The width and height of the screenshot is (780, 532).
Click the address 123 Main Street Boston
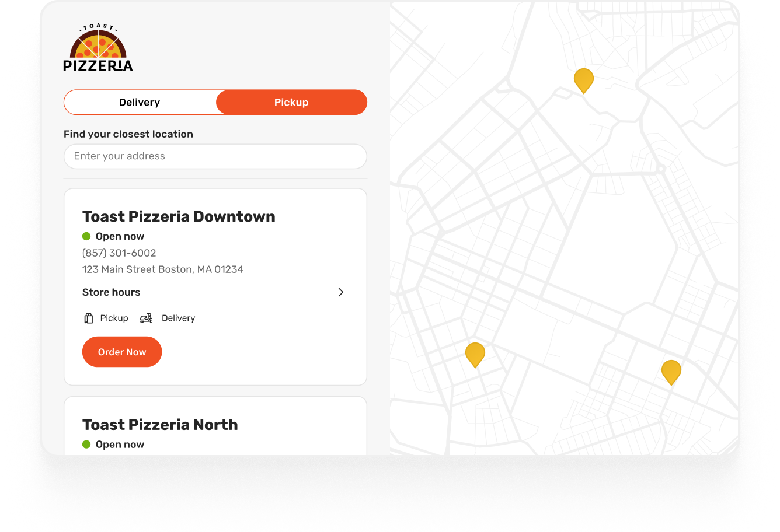162,269
